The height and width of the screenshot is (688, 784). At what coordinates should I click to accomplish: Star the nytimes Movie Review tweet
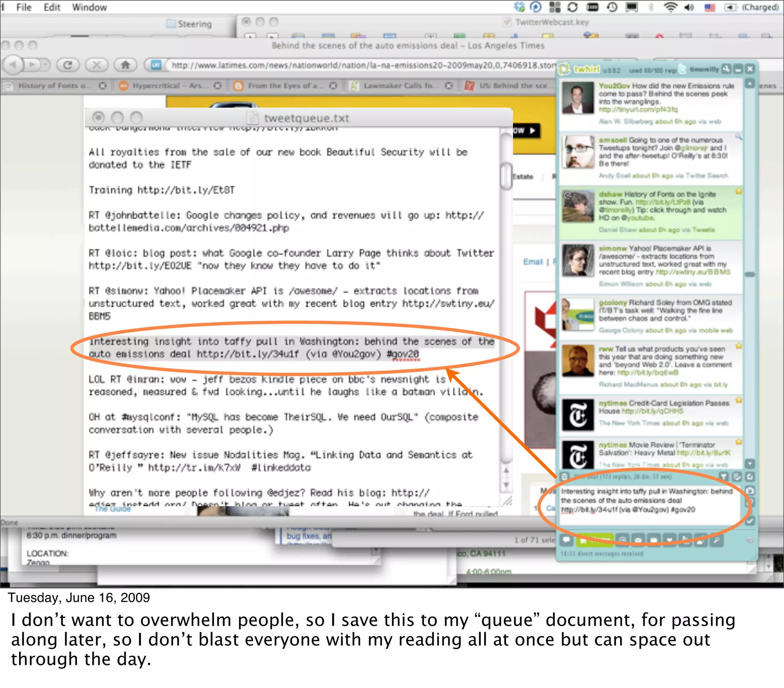pyautogui.click(x=738, y=442)
